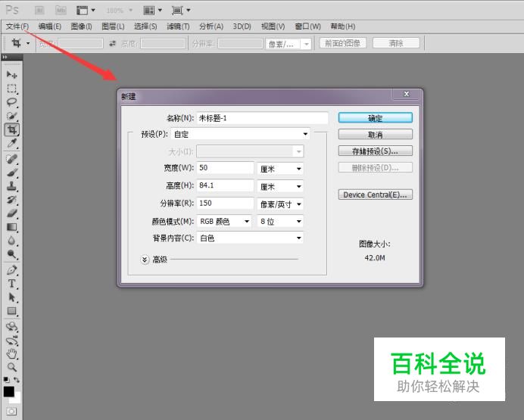
Task: Toggle Quick Mask mode
Action: click(11, 412)
